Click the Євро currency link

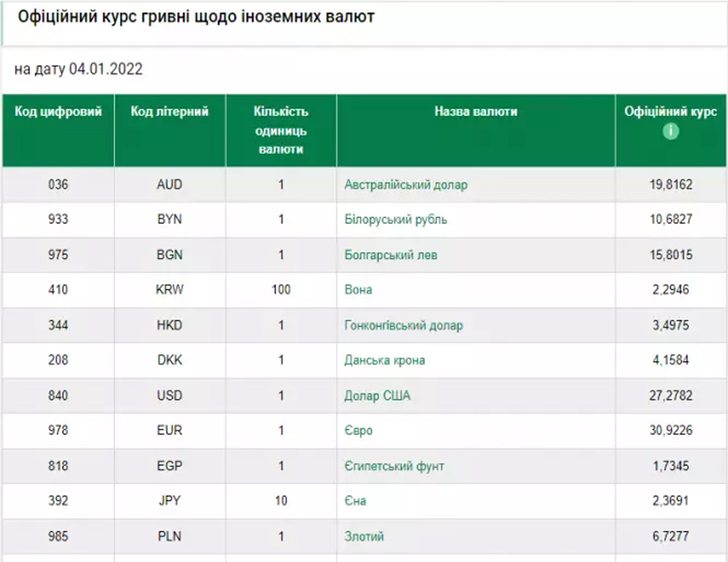(358, 430)
